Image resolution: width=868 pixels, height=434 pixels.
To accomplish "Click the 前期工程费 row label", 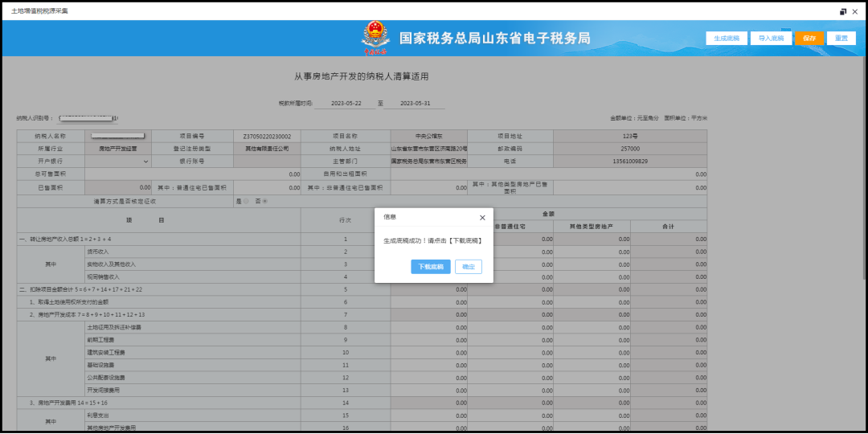I will click(100, 340).
